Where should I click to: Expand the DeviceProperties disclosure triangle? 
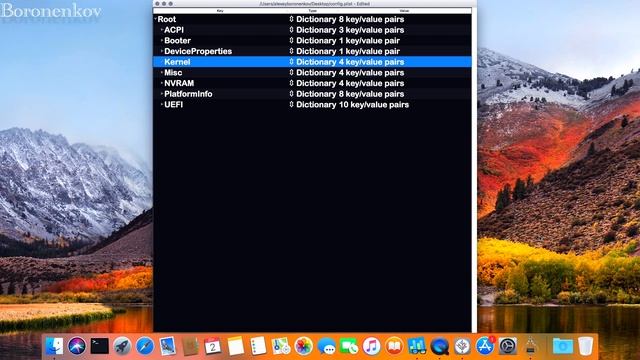pyautogui.click(x=162, y=51)
